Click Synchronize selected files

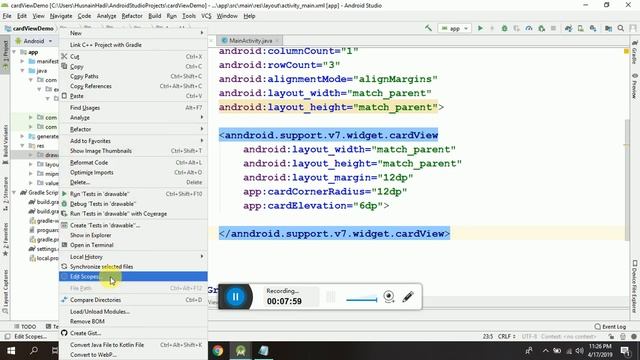pos(133,267)
